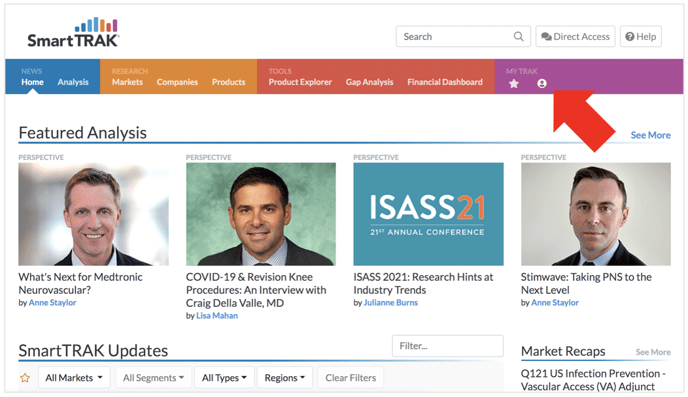688x397 pixels.
Task: Open author Anne Staylor under Medtronic article
Action: point(52,303)
